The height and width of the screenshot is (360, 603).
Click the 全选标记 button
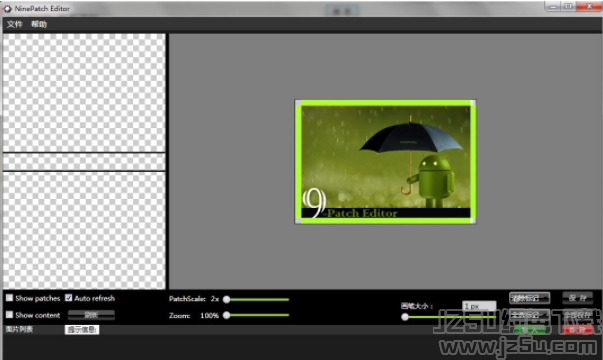(530, 315)
